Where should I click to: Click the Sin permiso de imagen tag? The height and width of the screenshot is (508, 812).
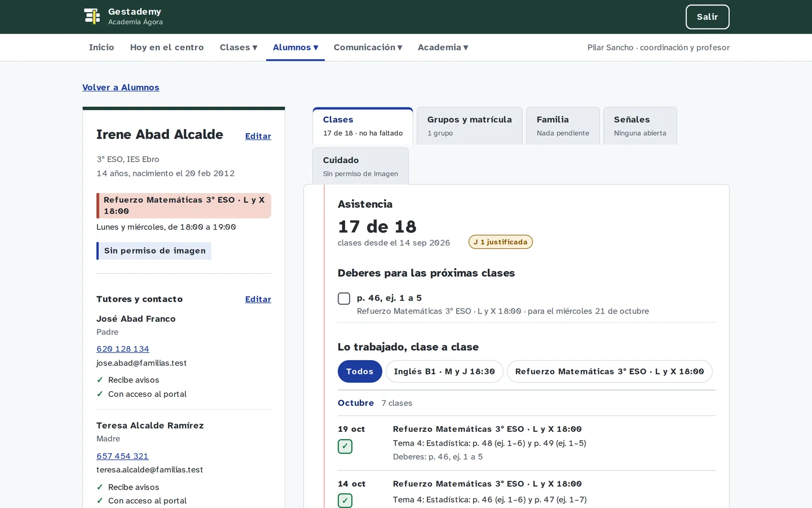tap(154, 251)
